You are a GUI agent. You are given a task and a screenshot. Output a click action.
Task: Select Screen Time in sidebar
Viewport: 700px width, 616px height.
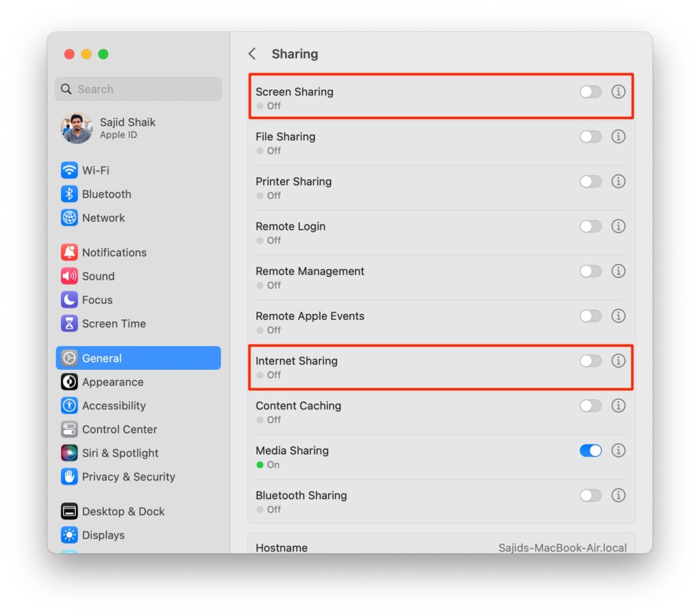click(x=138, y=323)
